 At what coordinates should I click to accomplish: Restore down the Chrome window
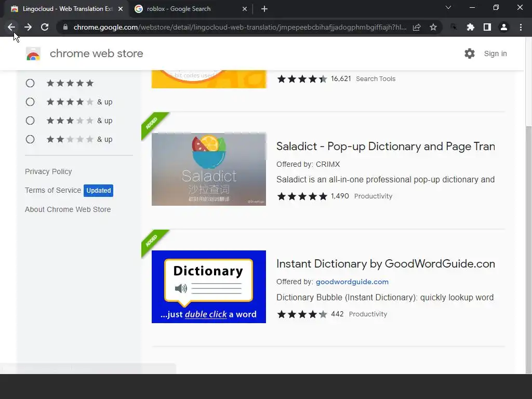coord(496,7)
